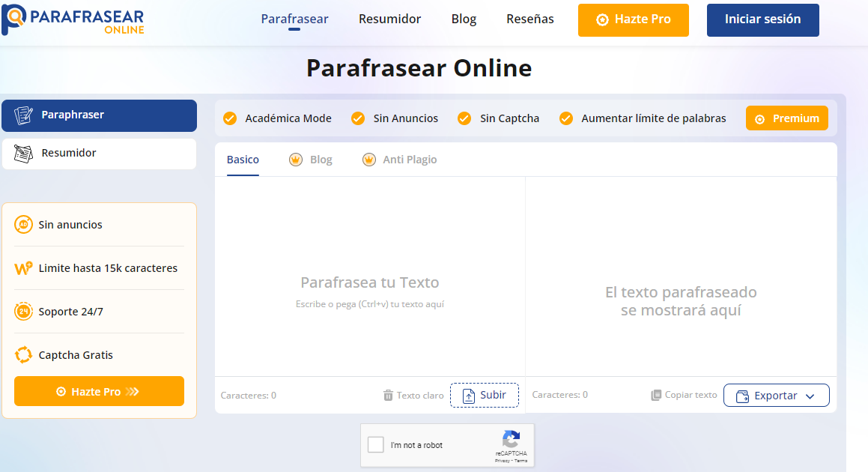Click the Paraphraser notepad icon
Screen dimensions: 868x472
[x=23, y=115]
